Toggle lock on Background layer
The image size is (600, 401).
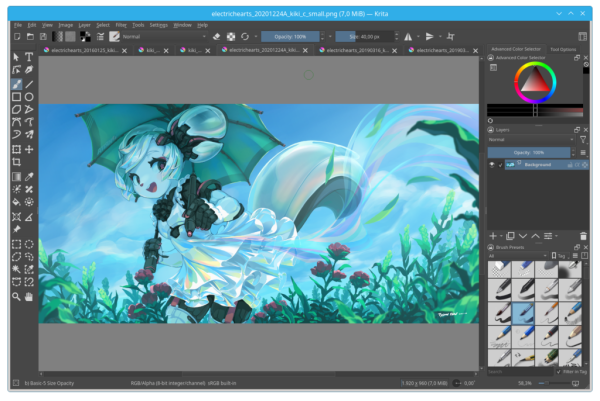570,165
